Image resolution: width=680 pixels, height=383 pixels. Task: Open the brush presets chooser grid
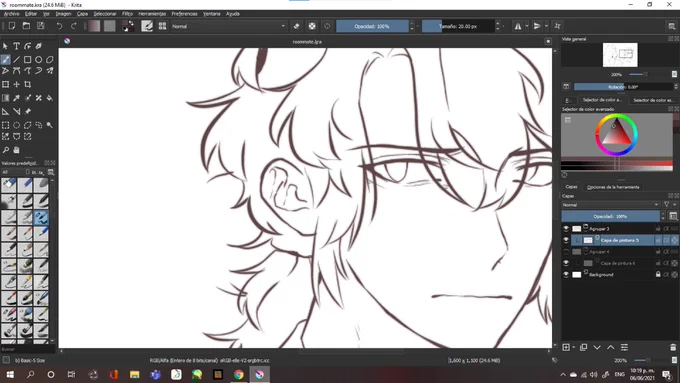(162, 26)
